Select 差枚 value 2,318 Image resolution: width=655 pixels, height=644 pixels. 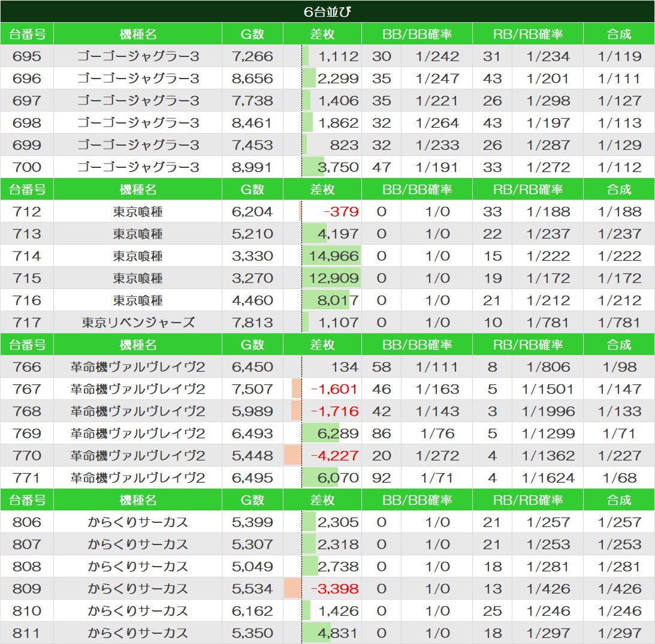pos(339,544)
